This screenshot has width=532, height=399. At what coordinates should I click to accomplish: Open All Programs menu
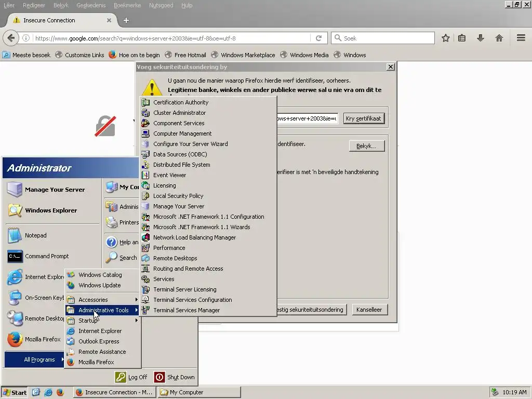pyautogui.click(x=34, y=360)
